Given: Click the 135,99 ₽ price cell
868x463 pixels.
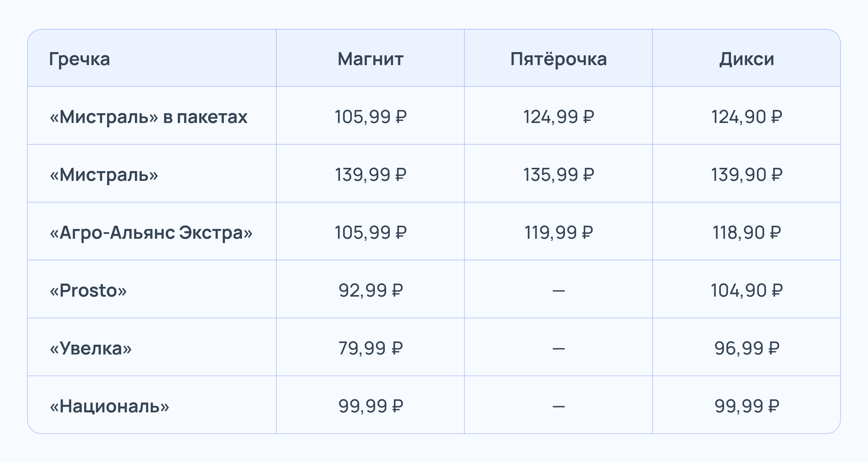Looking at the screenshot, I should coord(558,175).
